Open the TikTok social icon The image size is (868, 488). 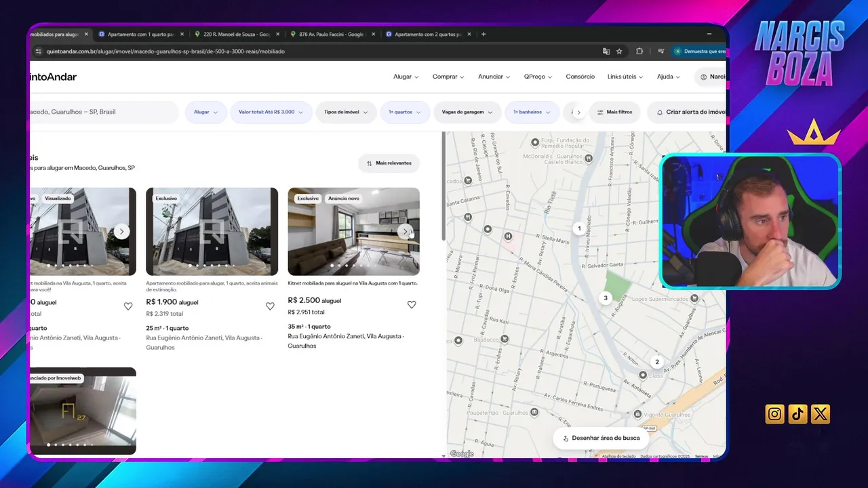pyautogui.click(x=798, y=413)
